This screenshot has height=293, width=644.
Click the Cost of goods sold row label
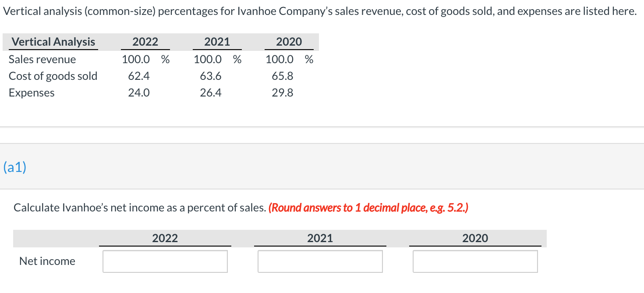pos(53,76)
